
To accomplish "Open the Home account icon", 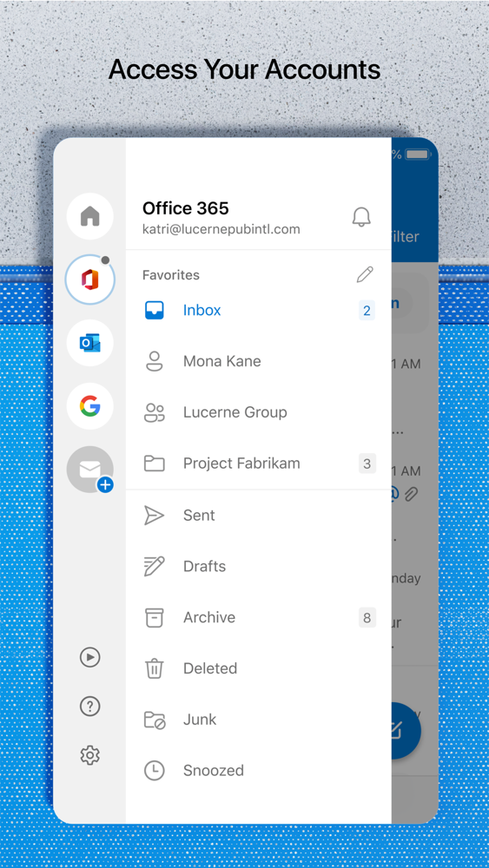I will pos(89,216).
